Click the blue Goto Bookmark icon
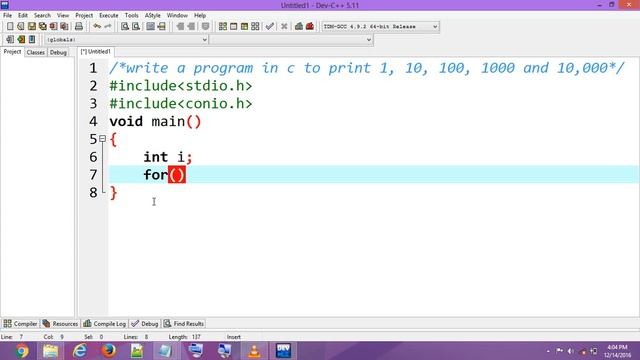 tap(32, 40)
